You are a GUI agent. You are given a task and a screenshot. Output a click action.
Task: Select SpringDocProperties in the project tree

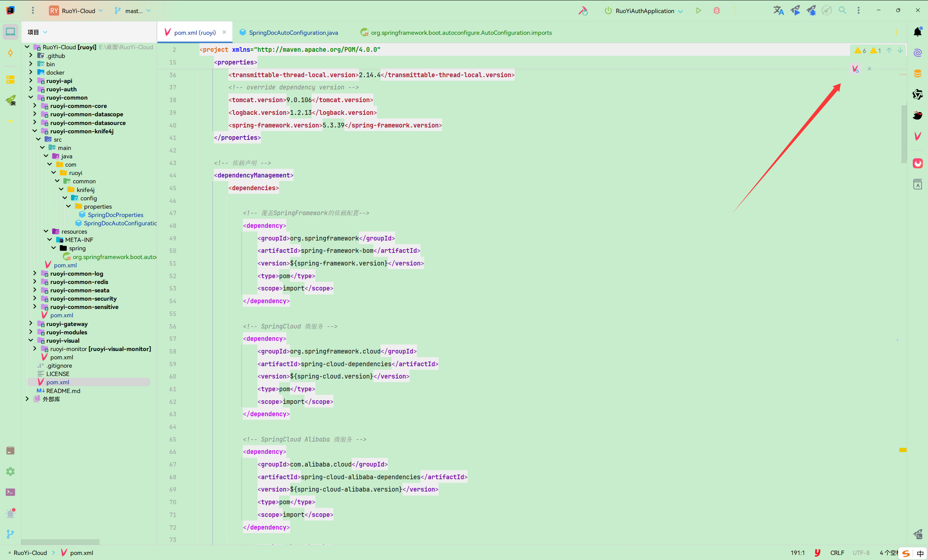[116, 214]
